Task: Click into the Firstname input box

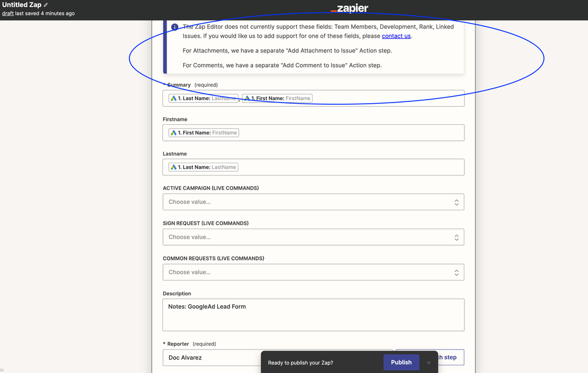Action: pyautogui.click(x=314, y=133)
